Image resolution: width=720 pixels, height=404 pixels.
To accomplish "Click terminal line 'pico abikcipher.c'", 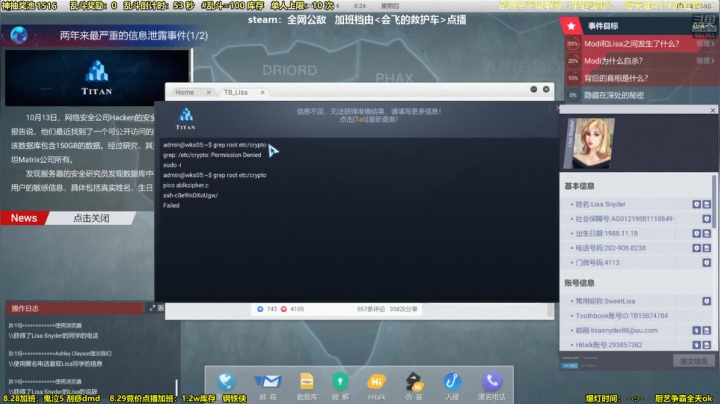I will coord(186,185).
